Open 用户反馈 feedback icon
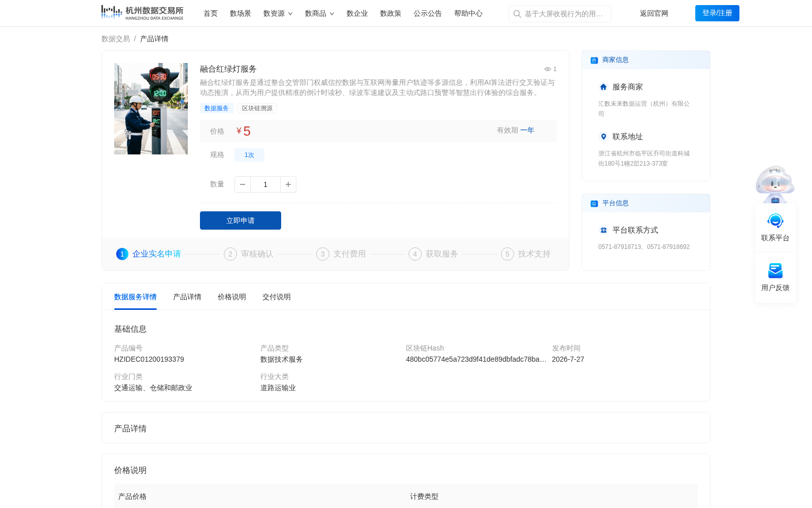 [775, 271]
